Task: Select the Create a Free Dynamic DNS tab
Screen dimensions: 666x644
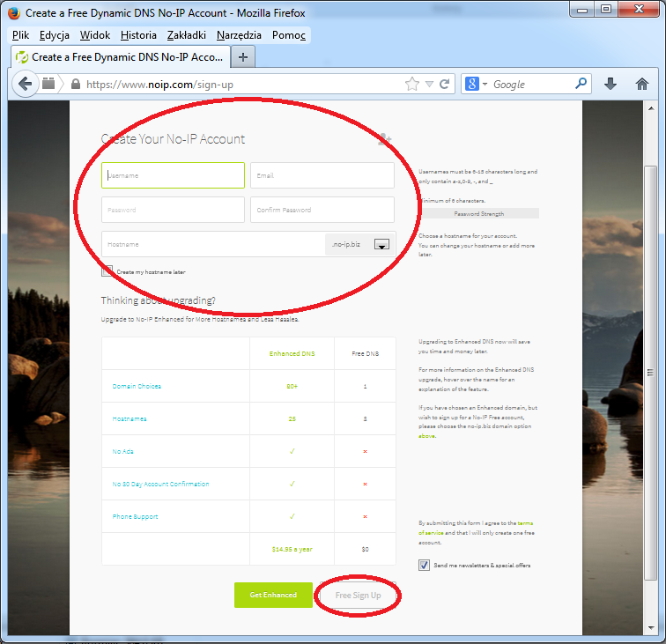Action: (x=121, y=57)
